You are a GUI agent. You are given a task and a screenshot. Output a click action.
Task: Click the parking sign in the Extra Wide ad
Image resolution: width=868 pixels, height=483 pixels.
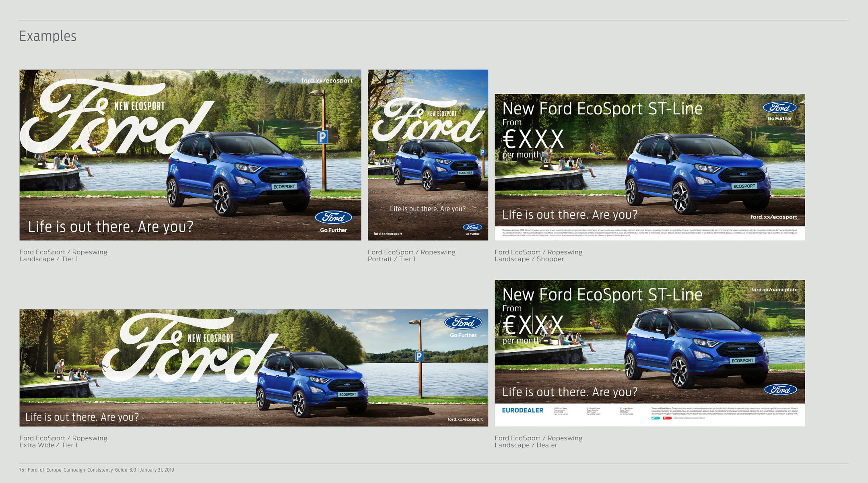(x=419, y=356)
